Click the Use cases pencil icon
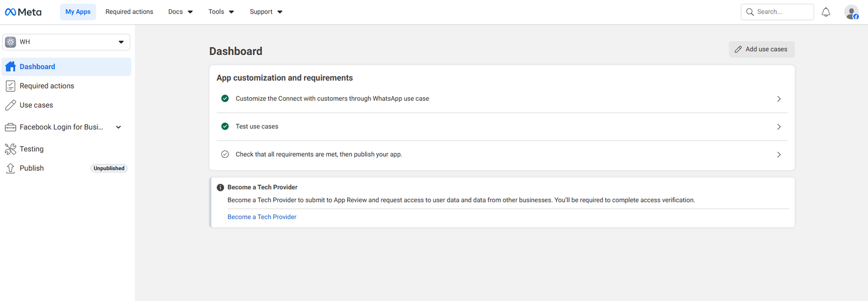This screenshot has width=868, height=301. tap(10, 105)
